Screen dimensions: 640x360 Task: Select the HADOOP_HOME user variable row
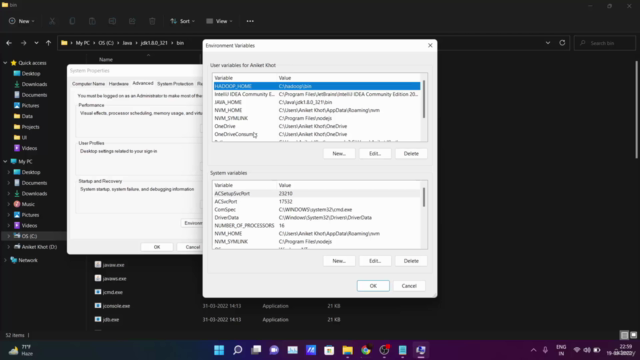pos(317,86)
